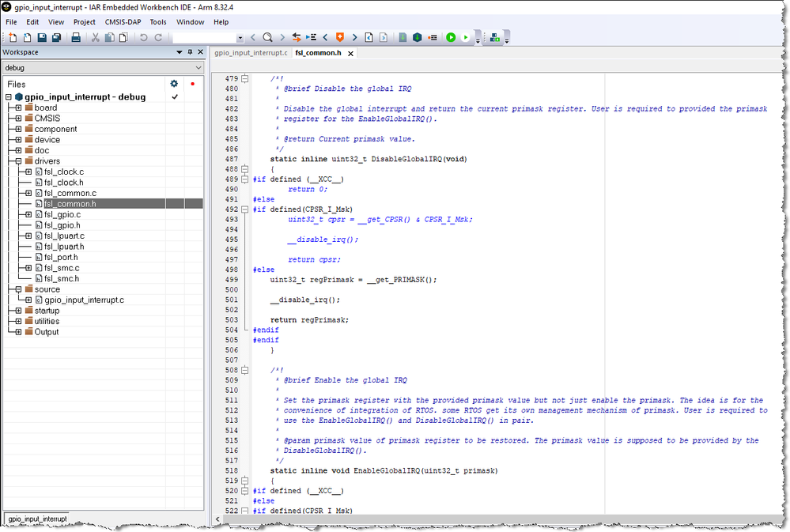
Task: Go to next bookmark arrow
Action: [355, 37]
